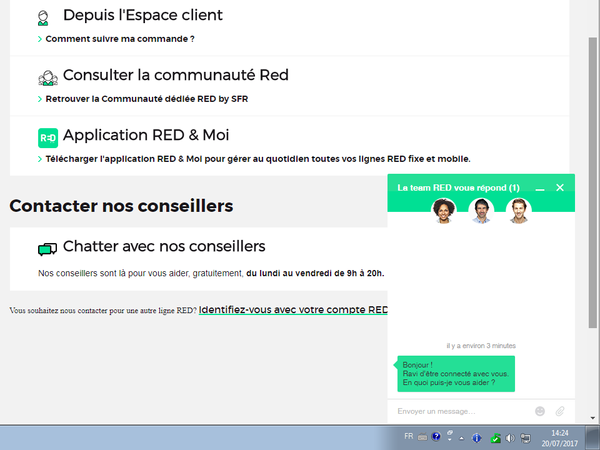Click the keyboard icon in the taskbar
The image size is (600, 450).
(422, 437)
